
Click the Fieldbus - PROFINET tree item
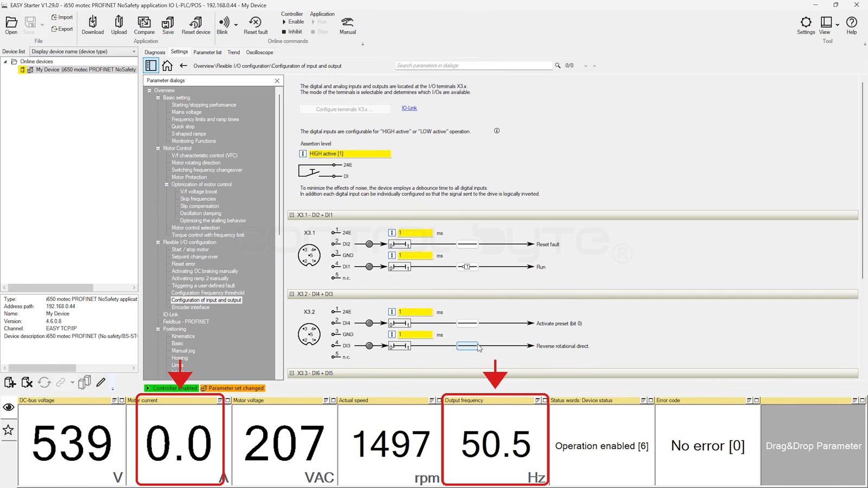click(x=186, y=322)
